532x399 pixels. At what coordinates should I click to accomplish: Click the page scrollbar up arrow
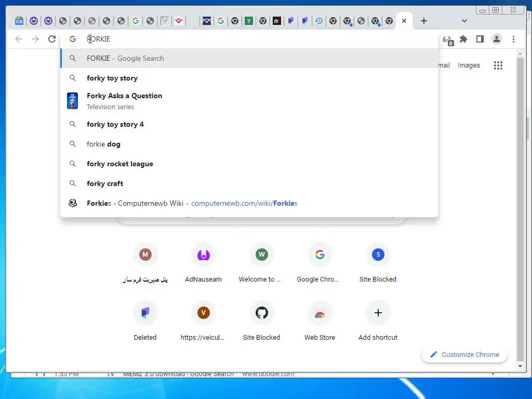[x=520, y=54]
